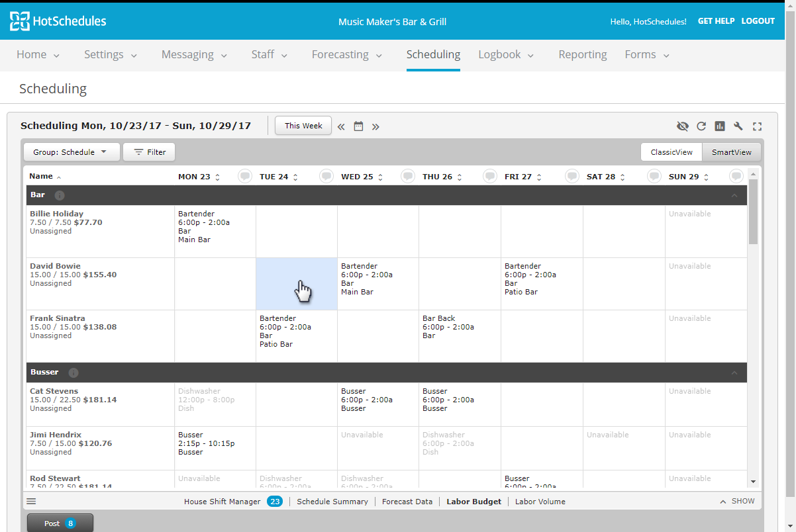Click the This Week button
Viewport: 796px width, 532px height.
click(x=303, y=126)
